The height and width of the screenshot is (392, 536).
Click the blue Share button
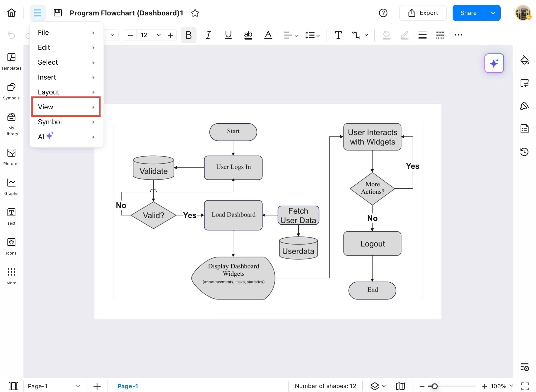point(468,13)
